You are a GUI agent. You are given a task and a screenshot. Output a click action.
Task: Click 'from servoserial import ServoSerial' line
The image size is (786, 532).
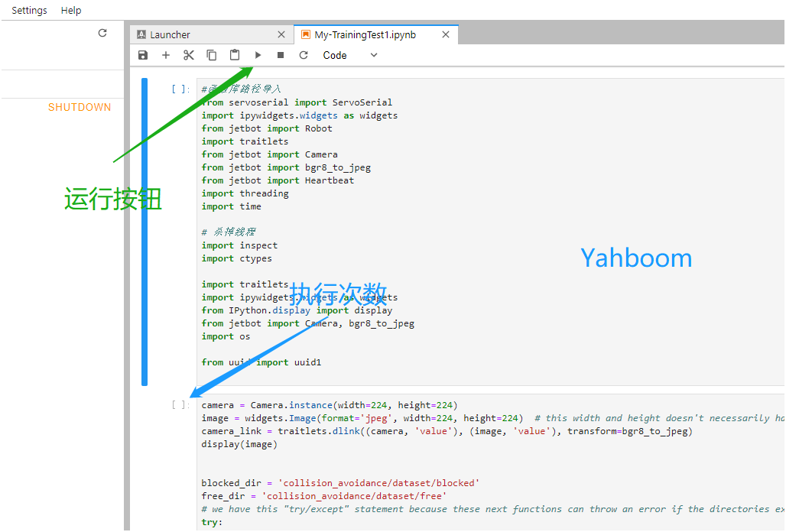297,102
